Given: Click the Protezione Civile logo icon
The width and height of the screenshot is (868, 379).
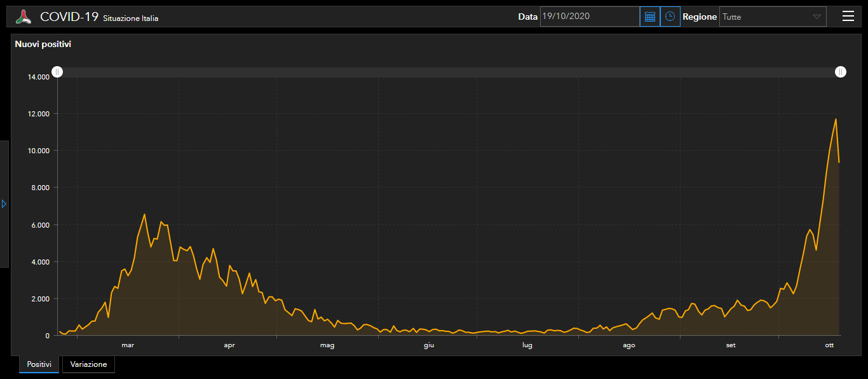Looking at the screenshot, I should click(24, 17).
